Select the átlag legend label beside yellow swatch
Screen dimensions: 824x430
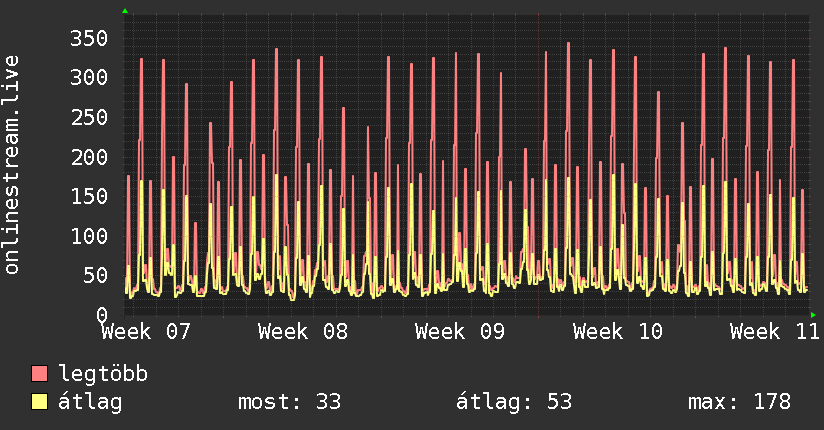coord(90,402)
